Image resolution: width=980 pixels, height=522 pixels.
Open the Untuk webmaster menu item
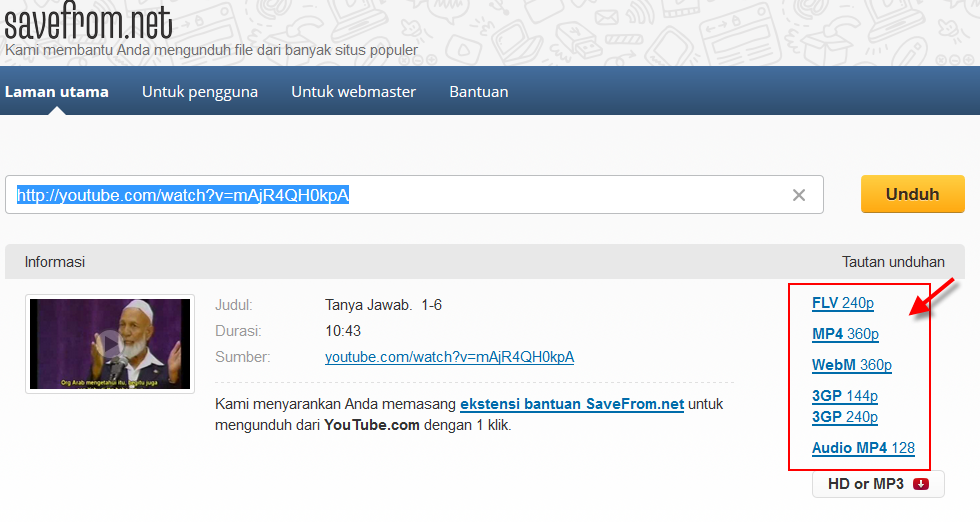click(x=353, y=92)
